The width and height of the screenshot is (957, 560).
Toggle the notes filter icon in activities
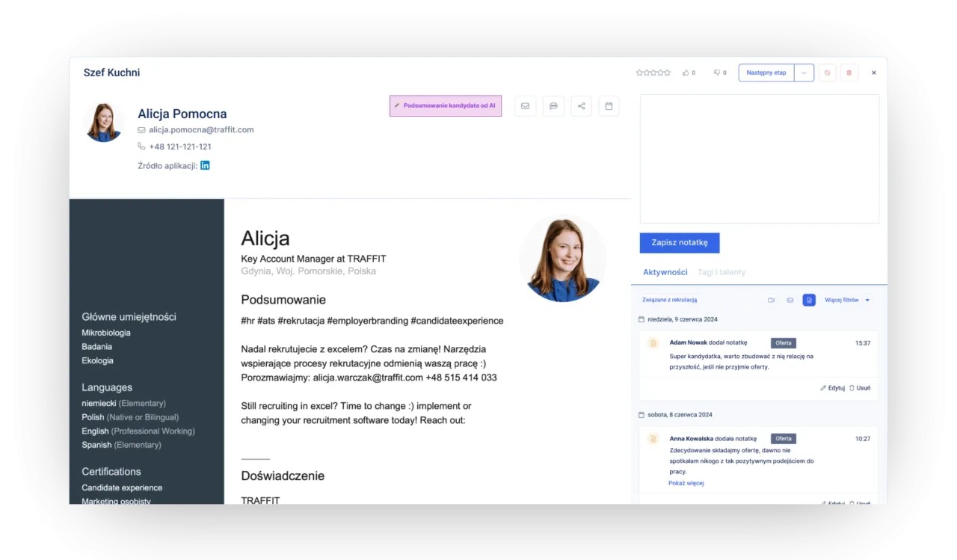click(809, 299)
